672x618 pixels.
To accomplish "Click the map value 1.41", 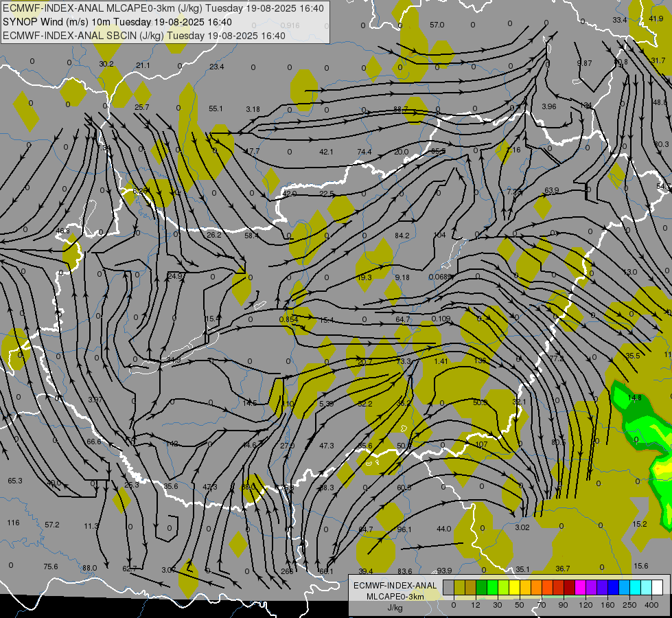I will pos(441,361).
